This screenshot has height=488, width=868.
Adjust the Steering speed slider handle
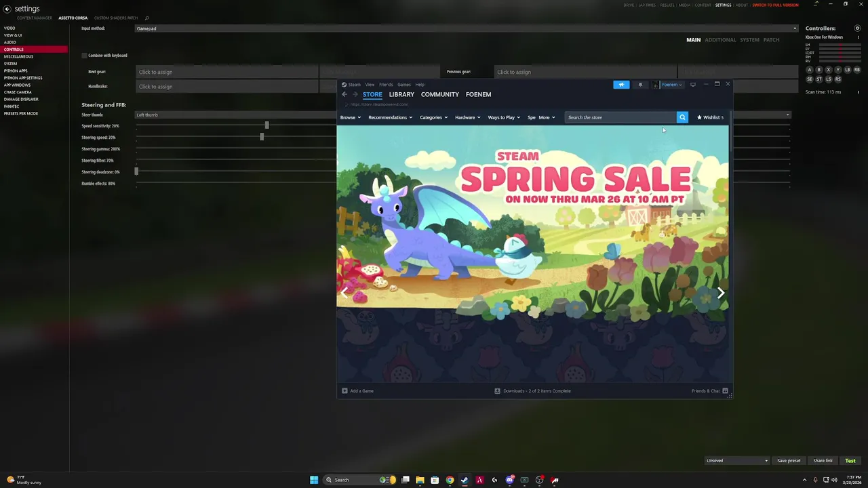click(262, 137)
